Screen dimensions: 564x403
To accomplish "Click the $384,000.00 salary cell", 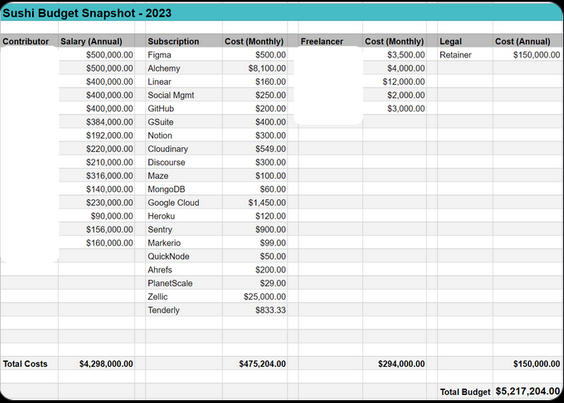I will pyautogui.click(x=96, y=122).
